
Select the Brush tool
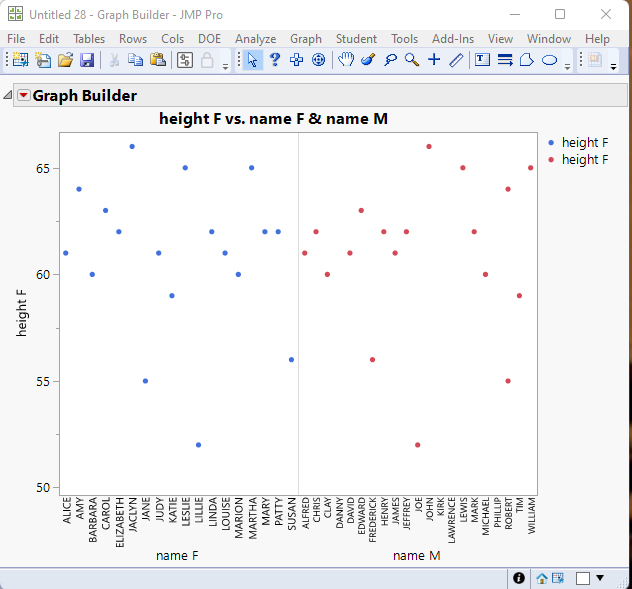368,60
